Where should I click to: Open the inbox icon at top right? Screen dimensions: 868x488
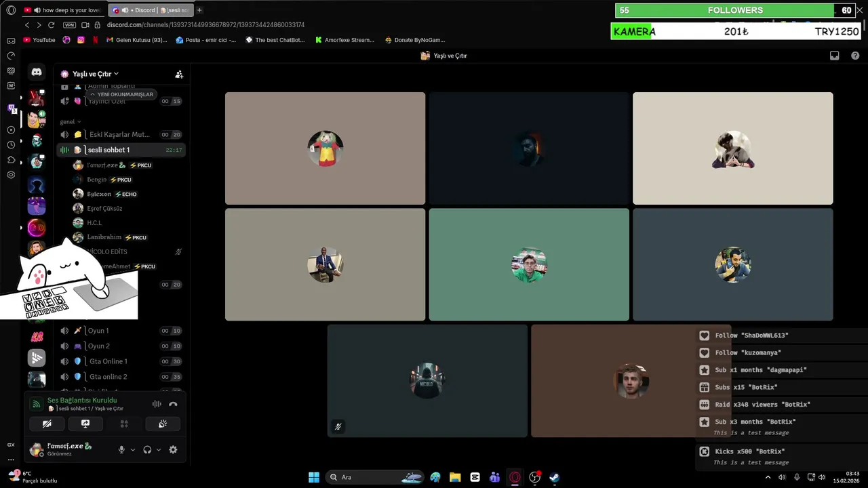click(835, 56)
